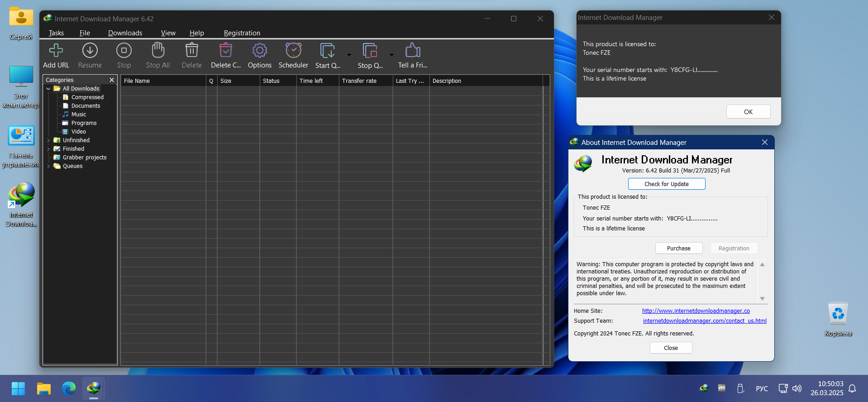The image size is (868, 402).
Task: Click the IDM taskbar icon
Action: point(94,388)
